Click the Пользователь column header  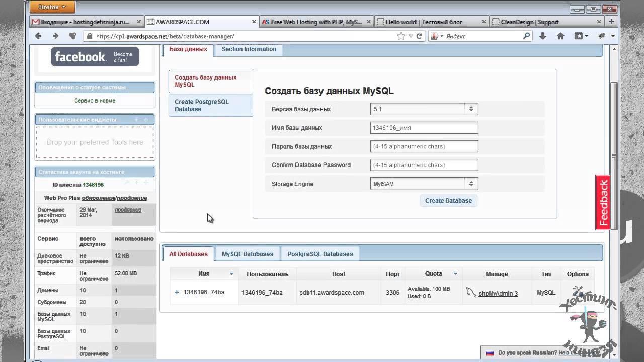point(268,274)
